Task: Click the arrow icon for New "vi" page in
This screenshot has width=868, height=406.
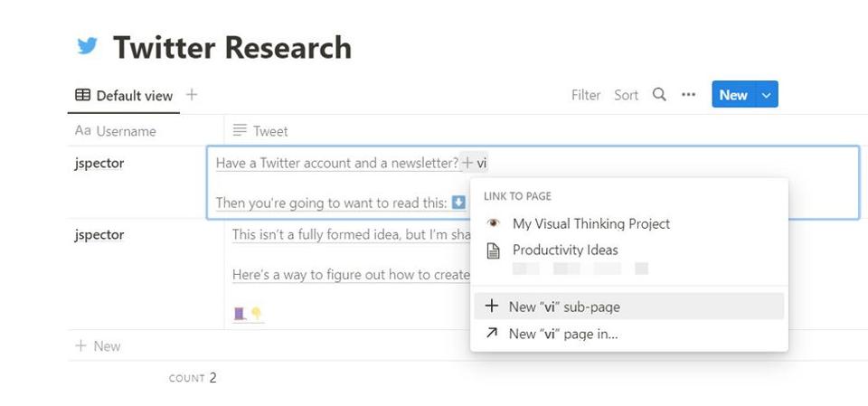Action: tap(492, 334)
